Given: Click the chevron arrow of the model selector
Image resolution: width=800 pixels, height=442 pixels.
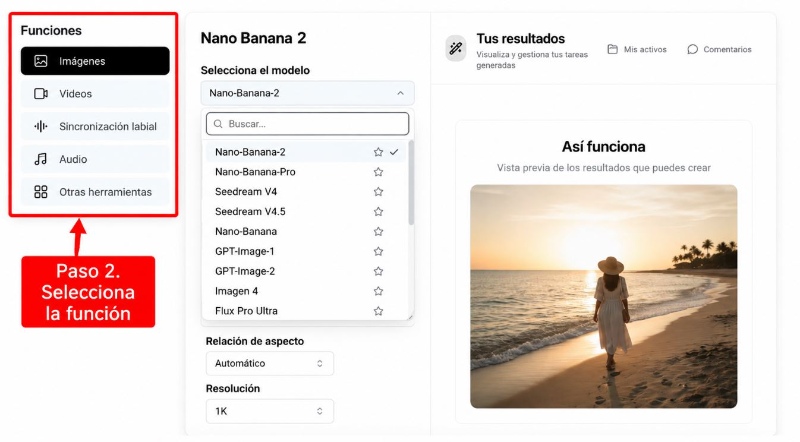Looking at the screenshot, I should click(401, 93).
